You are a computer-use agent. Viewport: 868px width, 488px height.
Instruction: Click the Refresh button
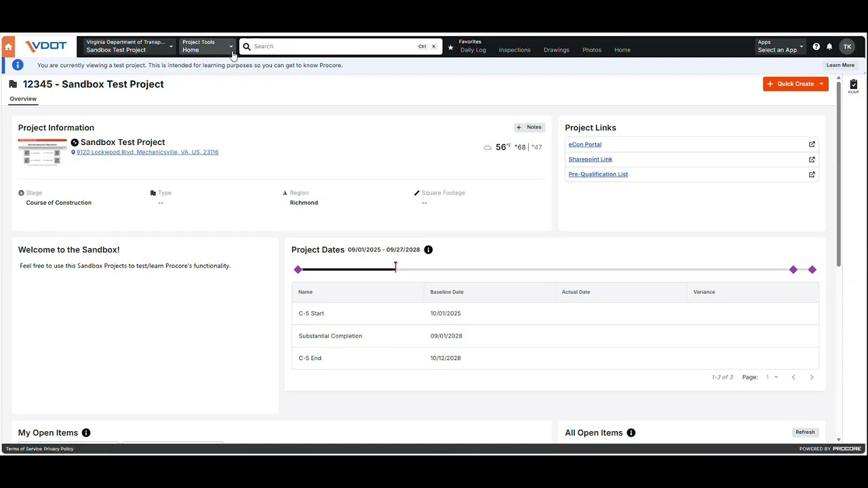[805, 432]
